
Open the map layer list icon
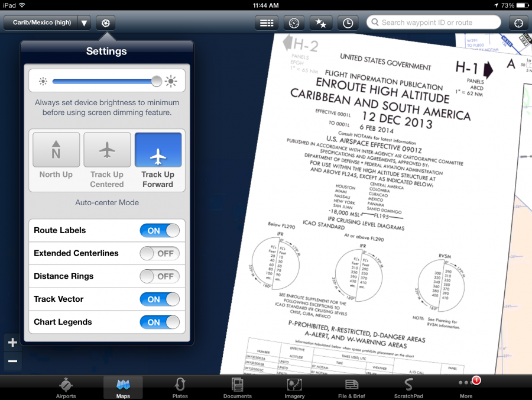(x=266, y=22)
